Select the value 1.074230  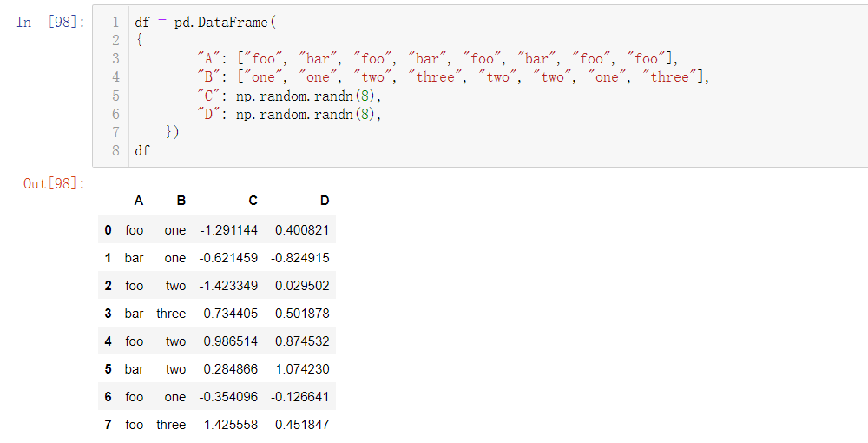[302, 369]
